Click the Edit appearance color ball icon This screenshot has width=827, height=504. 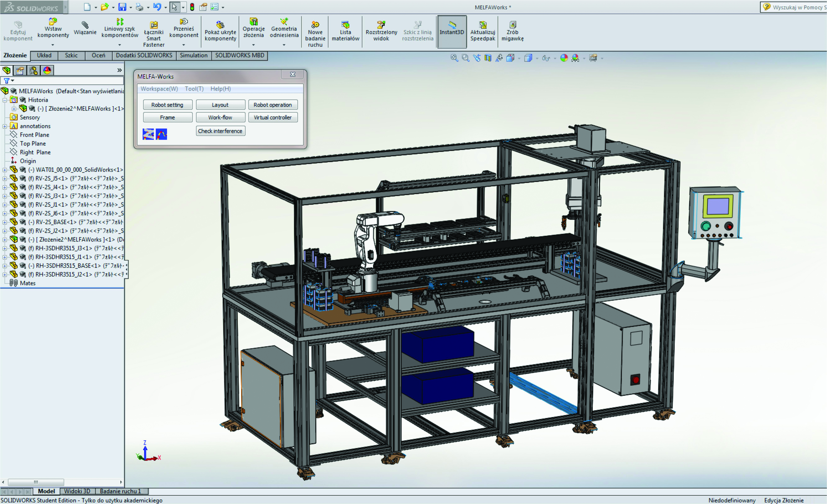pyautogui.click(x=564, y=58)
